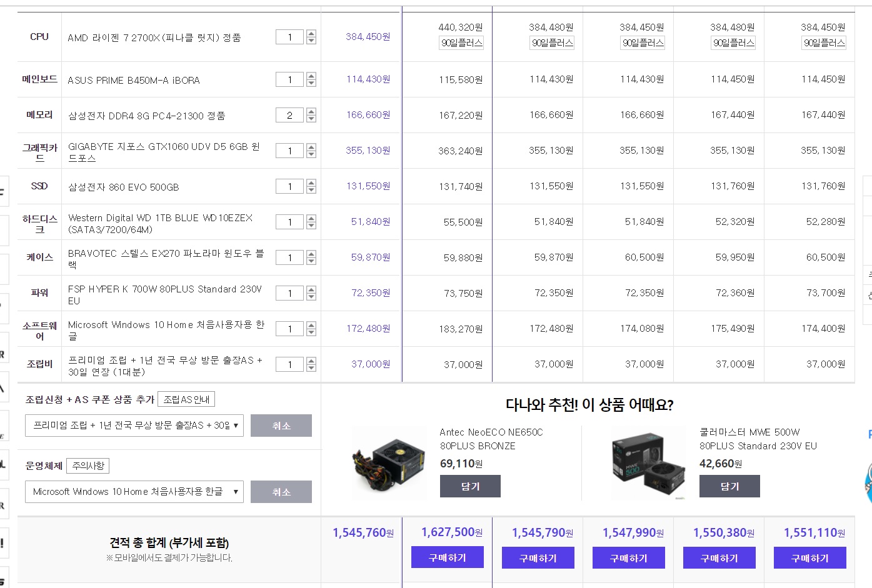Decrease quantity of 삼성전자 DDR4 8G memory
This screenshot has height=588, width=872.
coord(311,119)
